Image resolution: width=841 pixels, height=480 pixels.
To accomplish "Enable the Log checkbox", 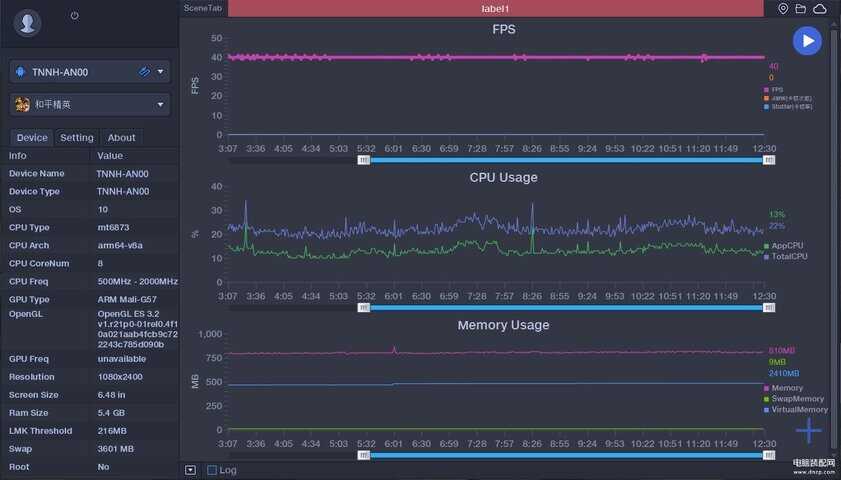I will tap(212, 470).
